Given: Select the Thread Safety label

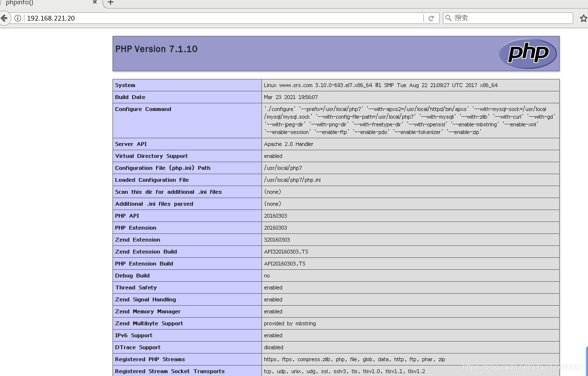Looking at the screenshot, I should click(136, 288).
